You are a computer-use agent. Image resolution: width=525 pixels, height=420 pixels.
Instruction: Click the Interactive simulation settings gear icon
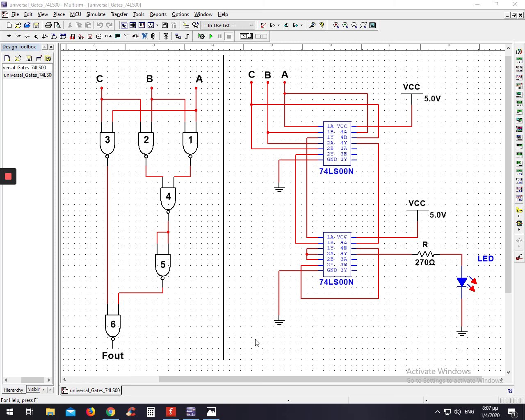click(201, 37)
